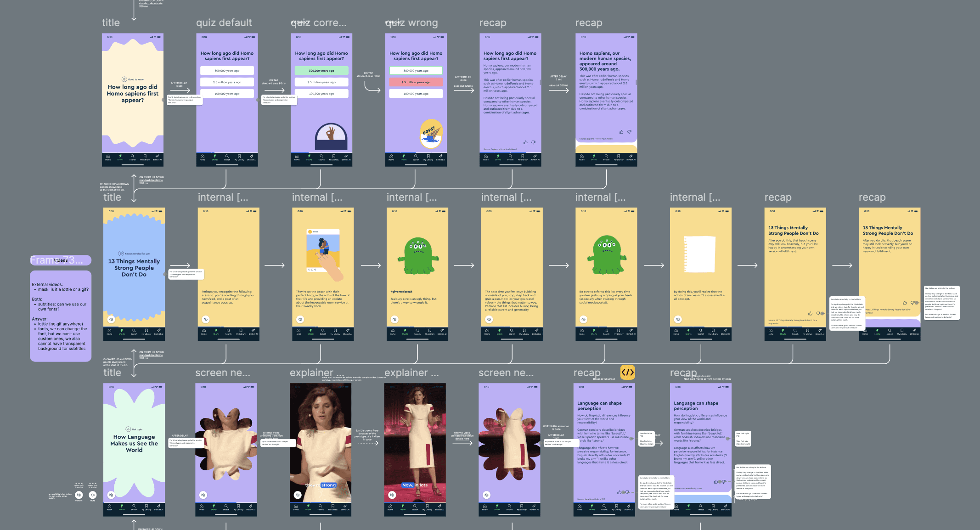Click Blinkist AI icon on fullscreen Language recap
The height and width of the screenshot is (530, 980).
click(629, 507)
